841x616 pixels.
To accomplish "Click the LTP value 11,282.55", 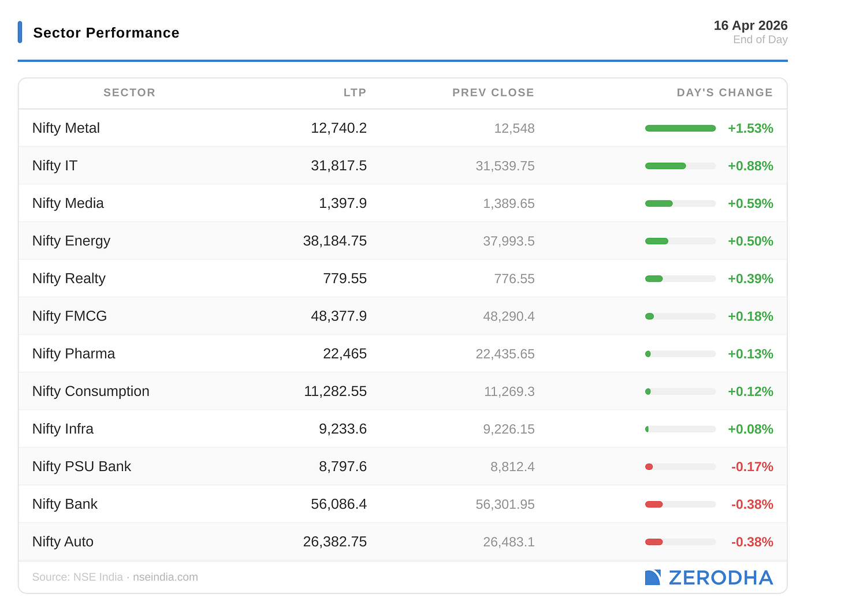I will 336,391.
